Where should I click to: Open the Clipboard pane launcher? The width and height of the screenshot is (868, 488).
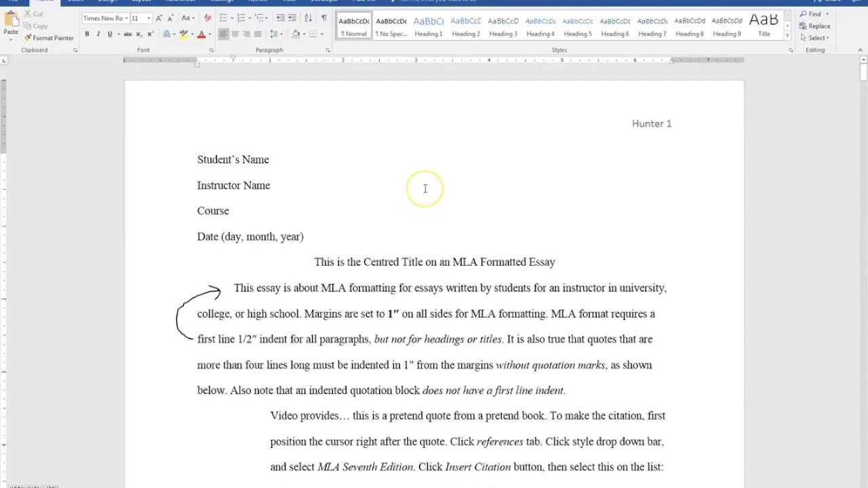[x=75, y=50]
